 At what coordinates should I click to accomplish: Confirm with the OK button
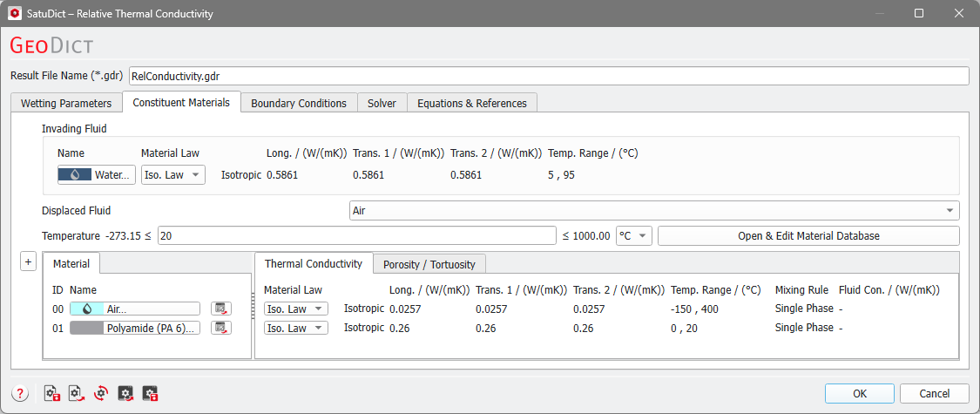(860, 393)
